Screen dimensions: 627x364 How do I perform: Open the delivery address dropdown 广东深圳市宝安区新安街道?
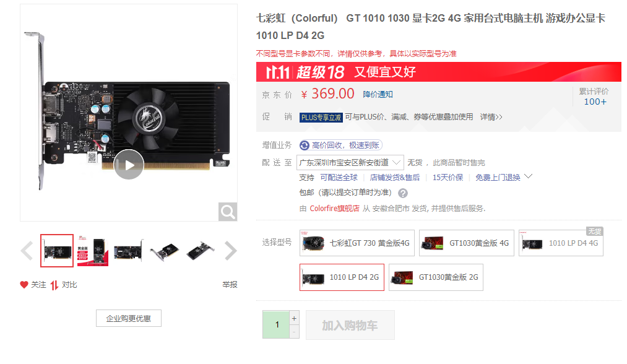[x=350, y=162]
